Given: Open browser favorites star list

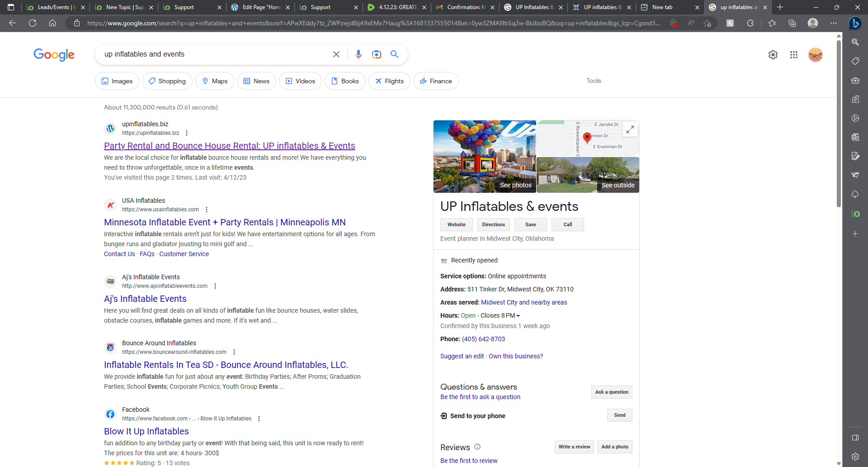Looking at the screenshot, I should 772,23.
